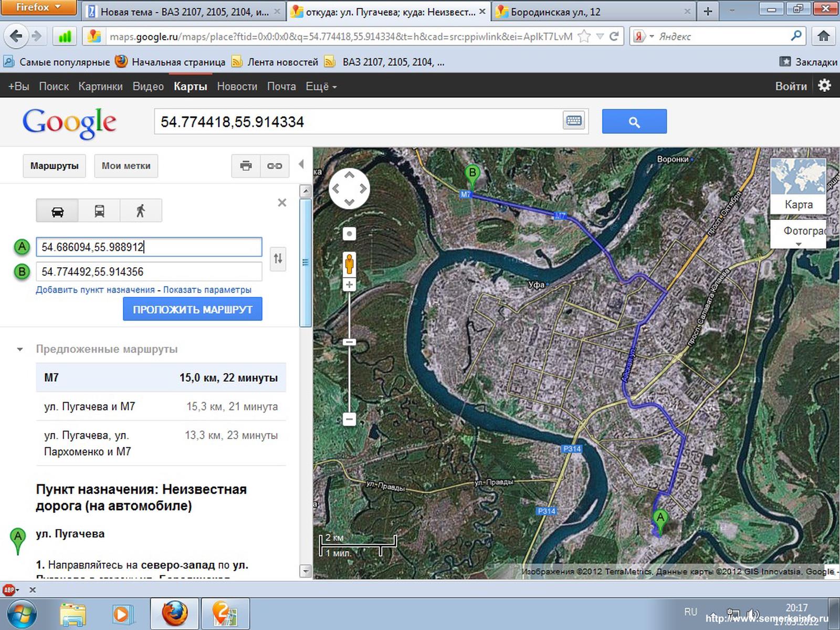The image size is (840, 630).
Task: Collapse the left directions panel arrow
Action: [x=301, y=164]
